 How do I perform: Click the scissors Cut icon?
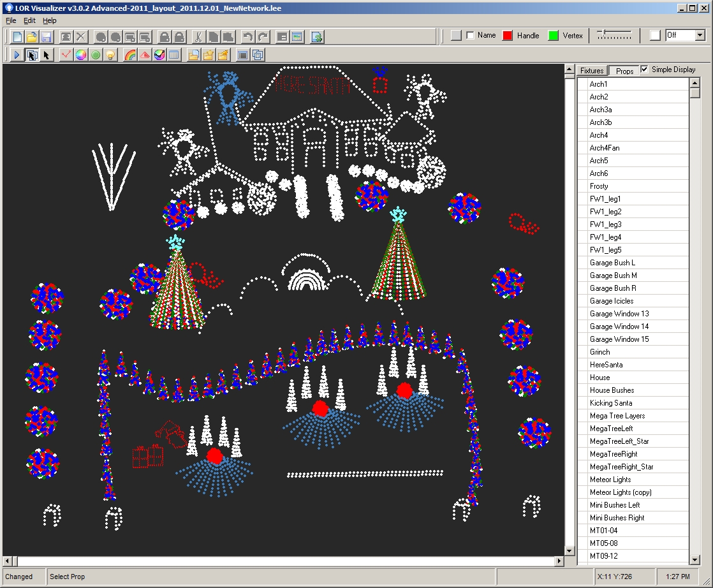[198, 36]
